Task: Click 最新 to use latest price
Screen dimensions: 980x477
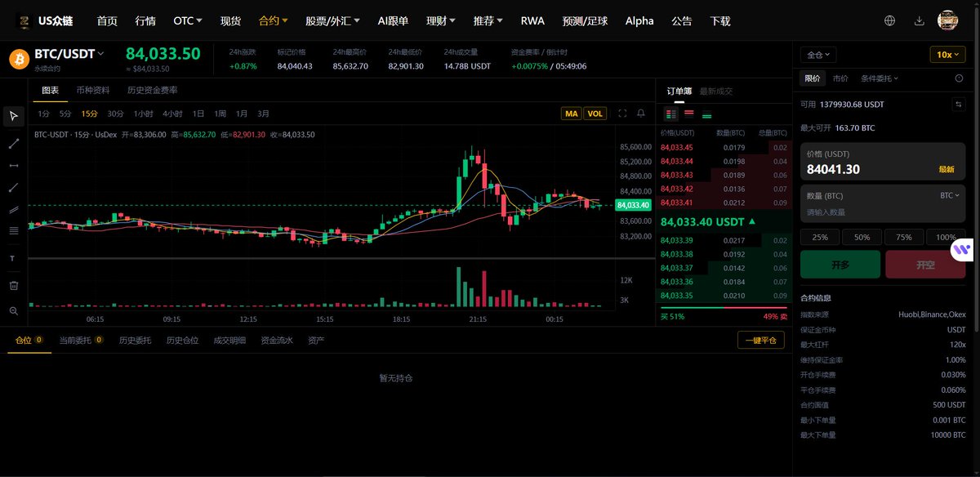Action: (x=947, y=169)
